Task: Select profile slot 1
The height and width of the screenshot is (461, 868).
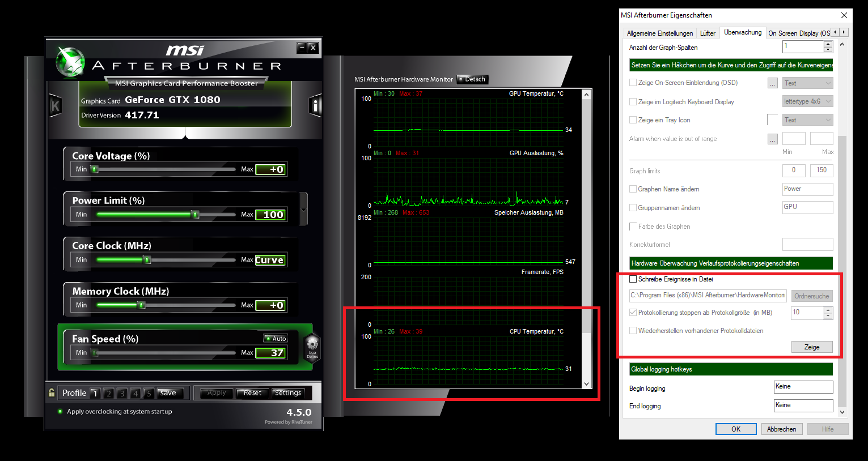Action: pos(95,393)
